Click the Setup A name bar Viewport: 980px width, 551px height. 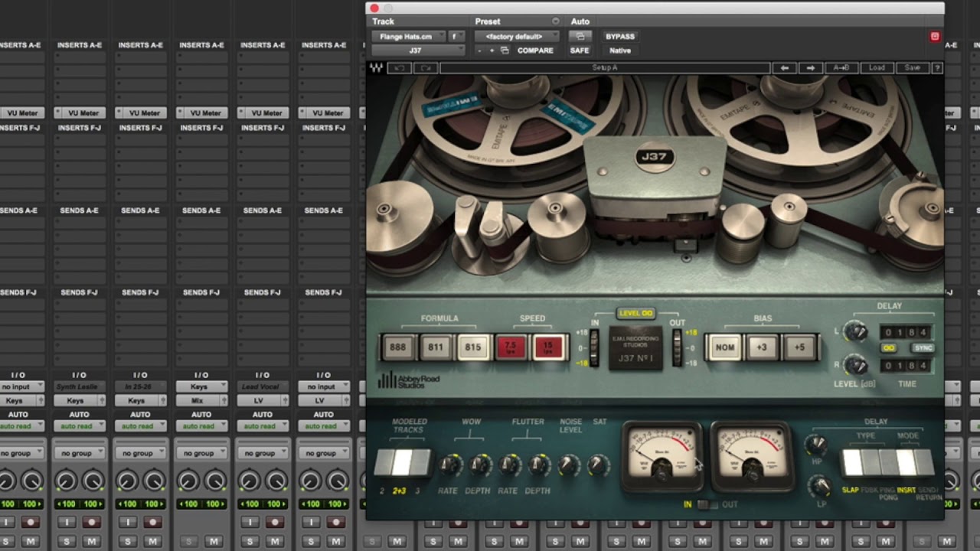click(605, 68)
